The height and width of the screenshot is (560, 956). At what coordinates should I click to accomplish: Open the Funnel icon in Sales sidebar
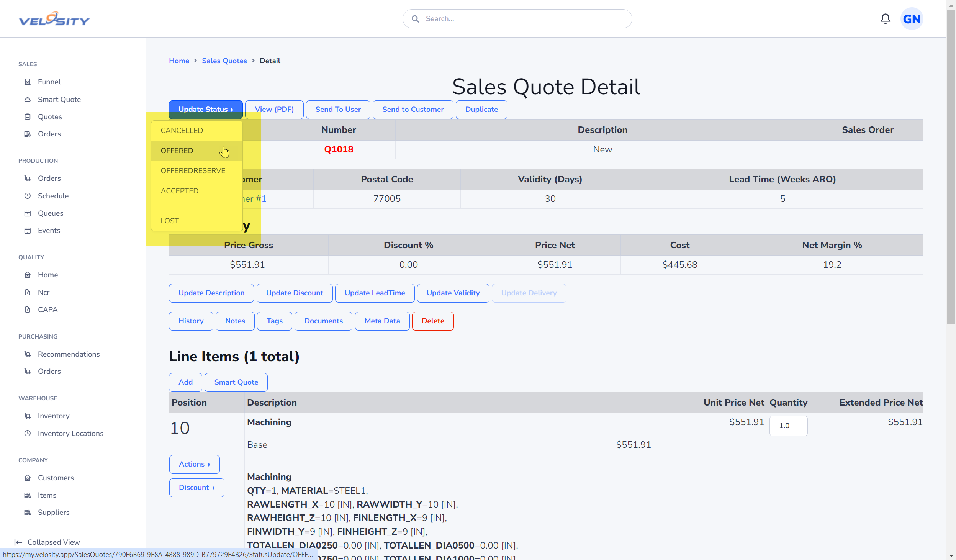pos(28,82)
